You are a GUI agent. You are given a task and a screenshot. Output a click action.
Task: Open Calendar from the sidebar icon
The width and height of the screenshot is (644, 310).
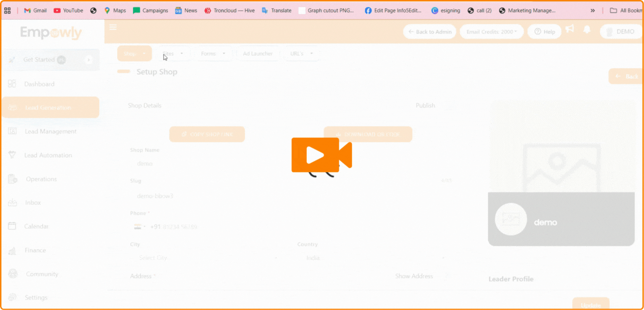pyautogui.click(x=12, y=226)
